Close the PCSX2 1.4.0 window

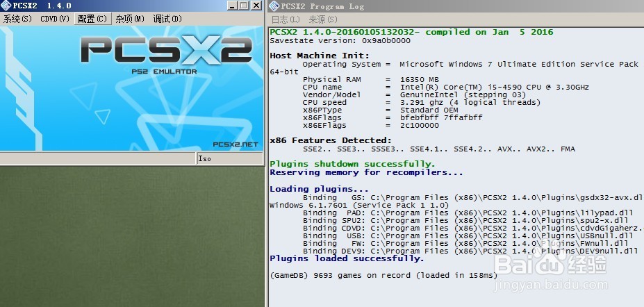click(x=256, y=6)
